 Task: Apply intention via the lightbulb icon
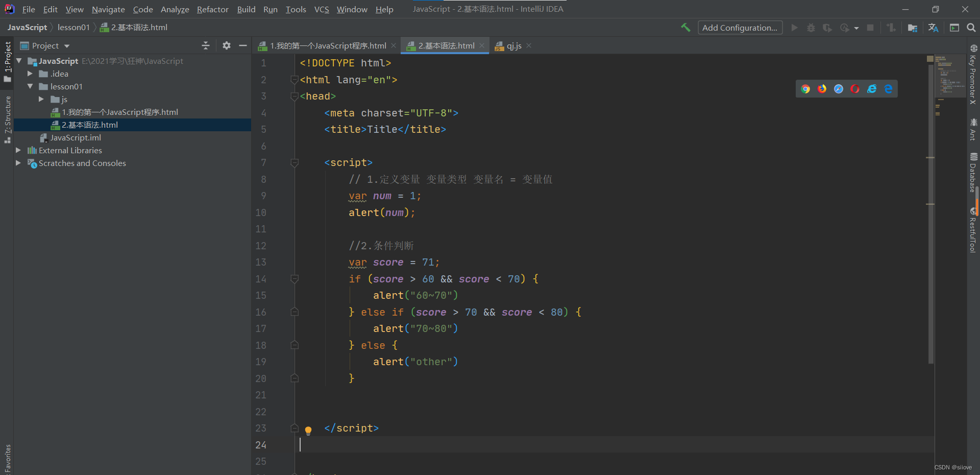coord(308,431)
